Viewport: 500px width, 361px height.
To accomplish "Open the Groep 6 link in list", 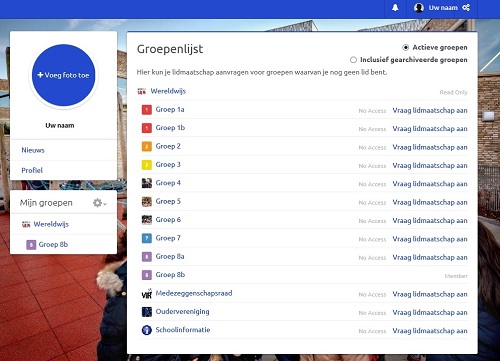I will click(168, 220).
